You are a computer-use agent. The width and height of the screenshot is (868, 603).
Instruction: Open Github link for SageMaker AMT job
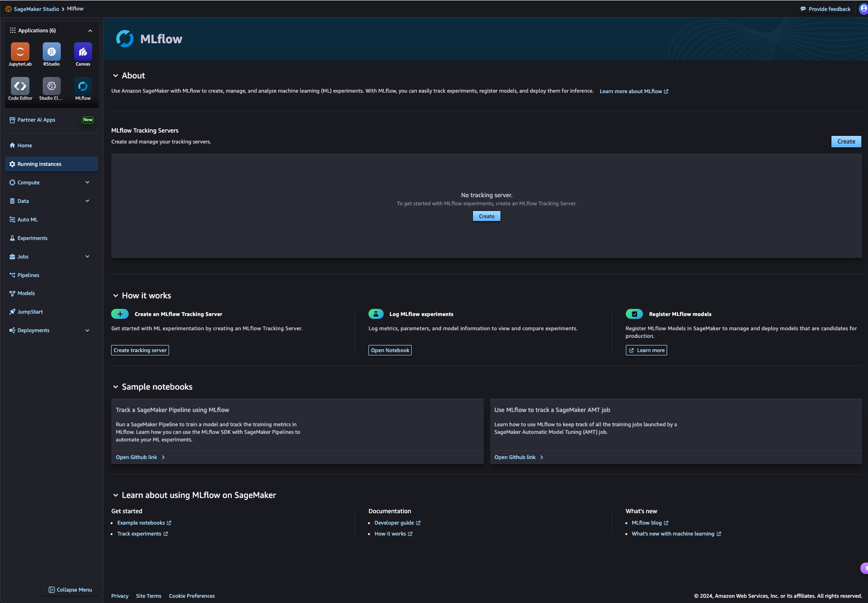(x=519, y=457)
